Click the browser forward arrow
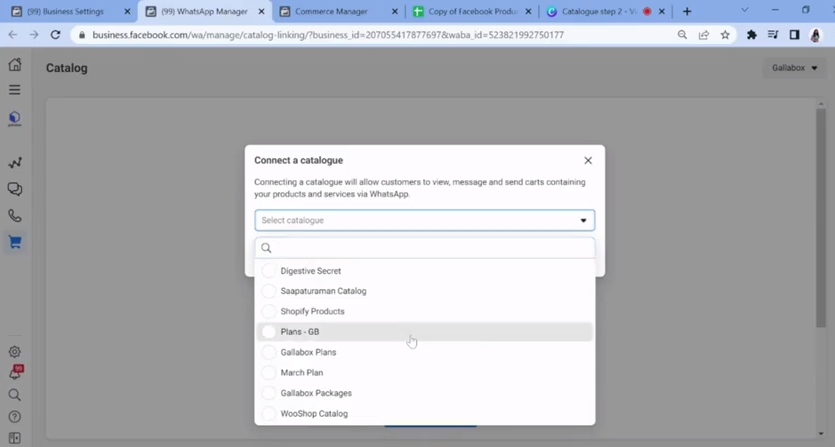 coord(34,35)
